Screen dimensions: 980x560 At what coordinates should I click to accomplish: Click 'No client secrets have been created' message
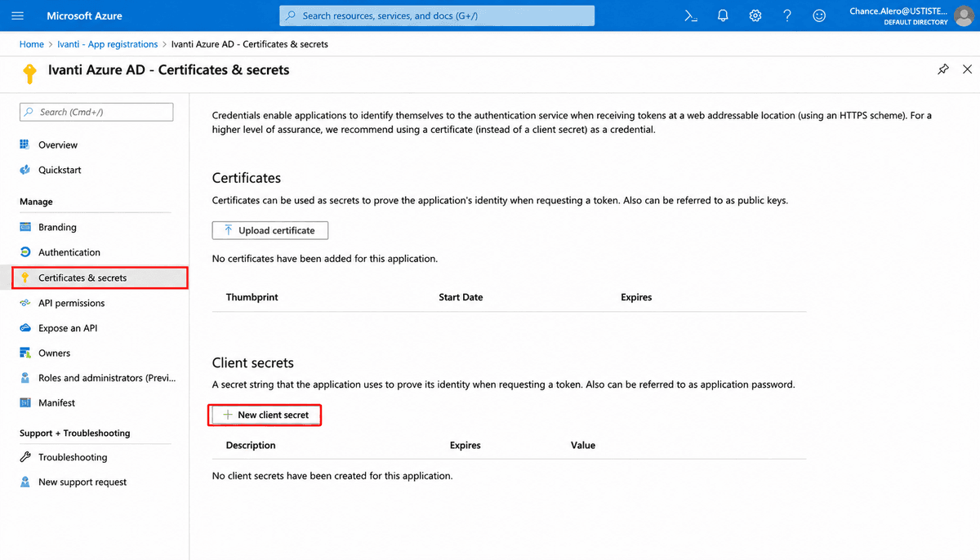click(332, 475)
